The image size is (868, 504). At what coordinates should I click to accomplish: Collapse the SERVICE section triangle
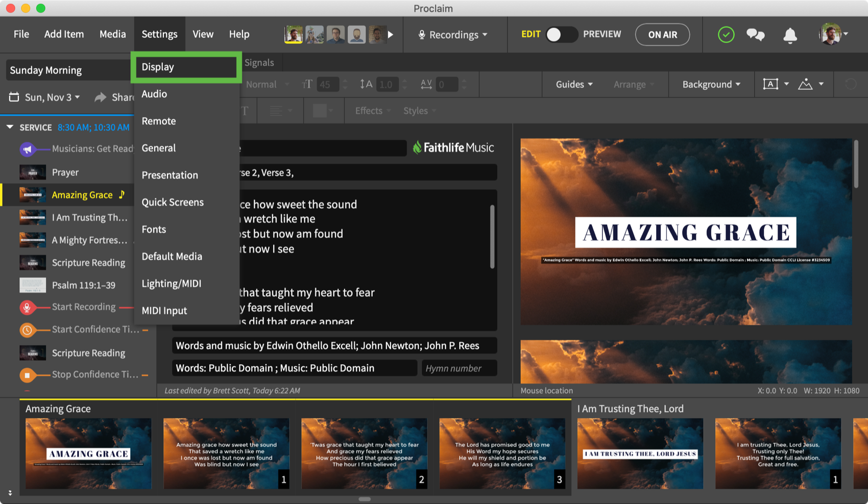click(10, 127)
